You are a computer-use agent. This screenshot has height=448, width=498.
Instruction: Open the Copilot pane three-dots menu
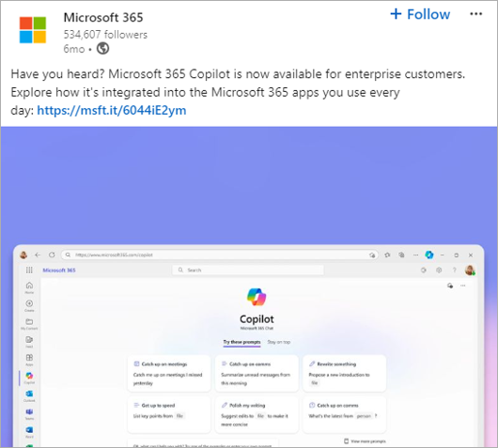click(x=462, y=286)
